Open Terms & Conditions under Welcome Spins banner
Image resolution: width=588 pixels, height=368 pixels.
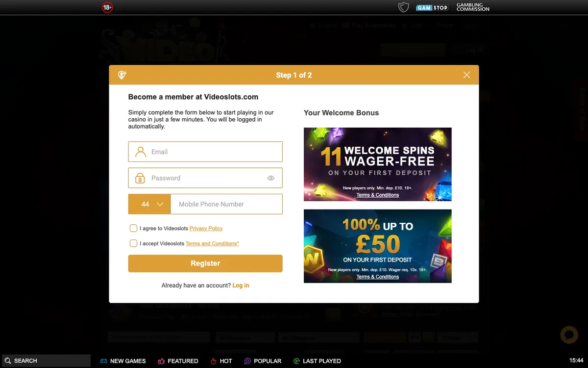coord(378,195)
